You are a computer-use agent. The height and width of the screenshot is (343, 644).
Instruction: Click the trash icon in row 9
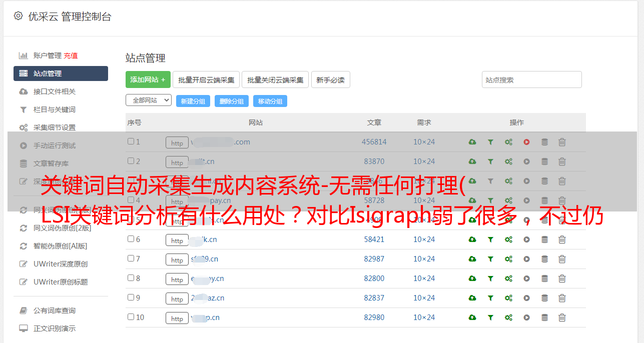coord(562,298)
